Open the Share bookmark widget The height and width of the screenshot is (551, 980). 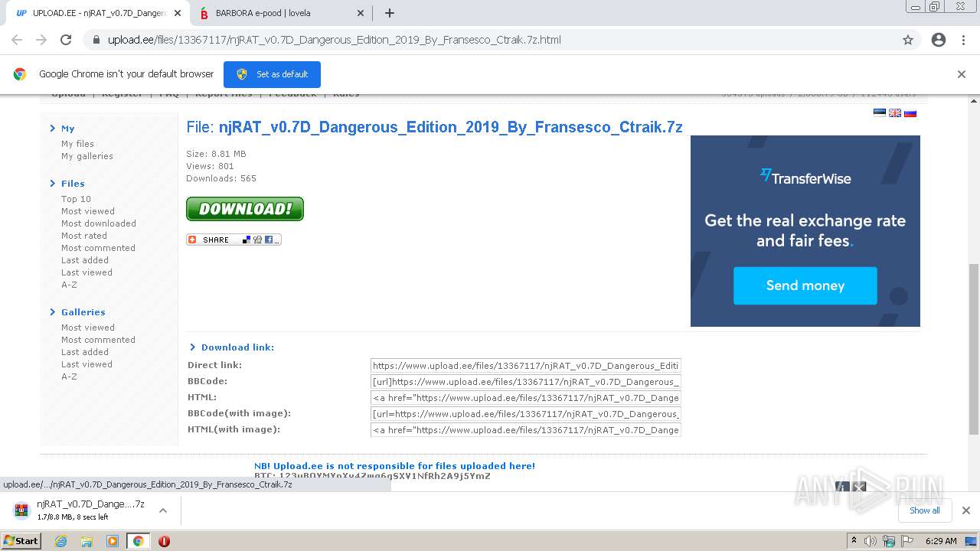(234, 240)
